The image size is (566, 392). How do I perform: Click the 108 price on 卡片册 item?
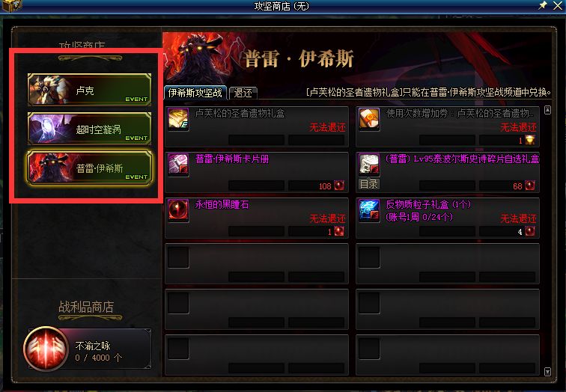[325, 186]
